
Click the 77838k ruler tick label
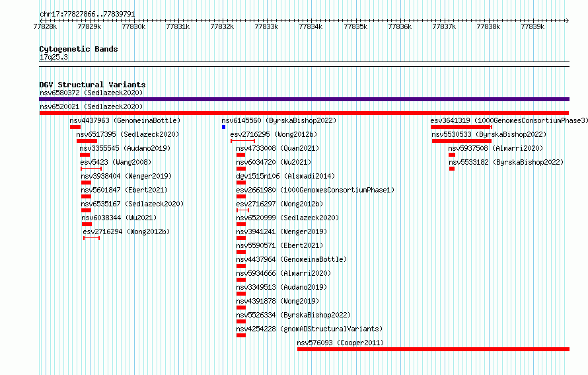coord(488,26)
